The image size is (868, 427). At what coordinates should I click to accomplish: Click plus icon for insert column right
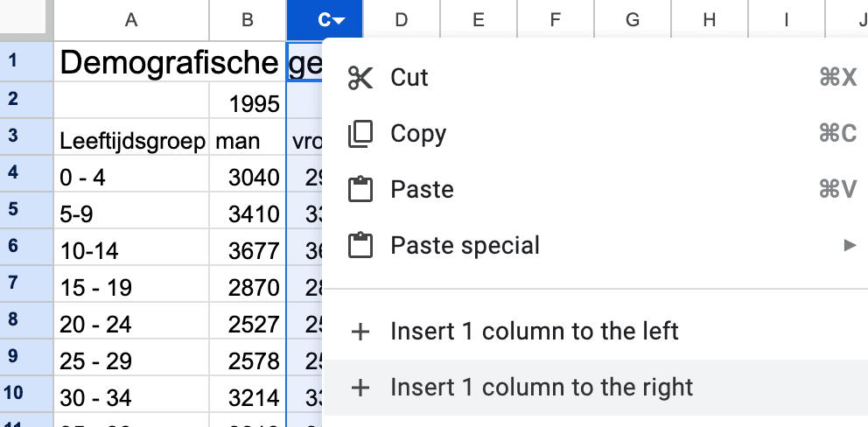[360, 388]
